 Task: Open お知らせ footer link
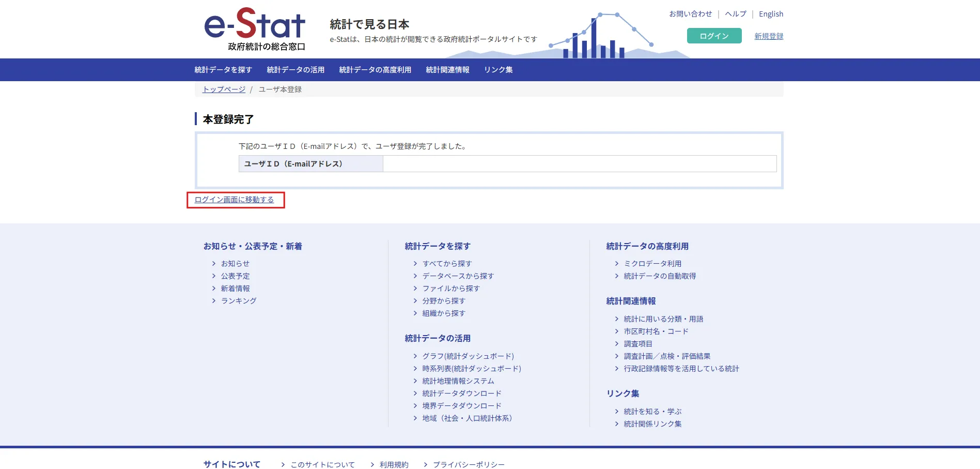coord(235,264)
